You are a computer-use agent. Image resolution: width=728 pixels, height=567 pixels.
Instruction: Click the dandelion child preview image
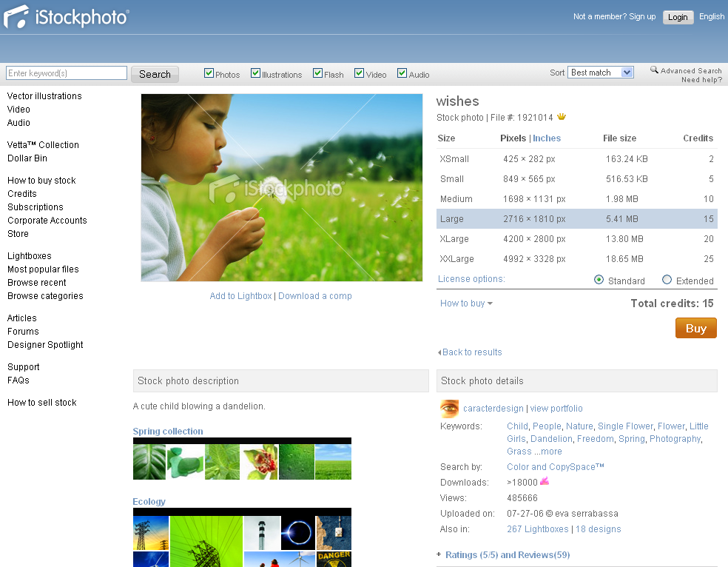282,187
